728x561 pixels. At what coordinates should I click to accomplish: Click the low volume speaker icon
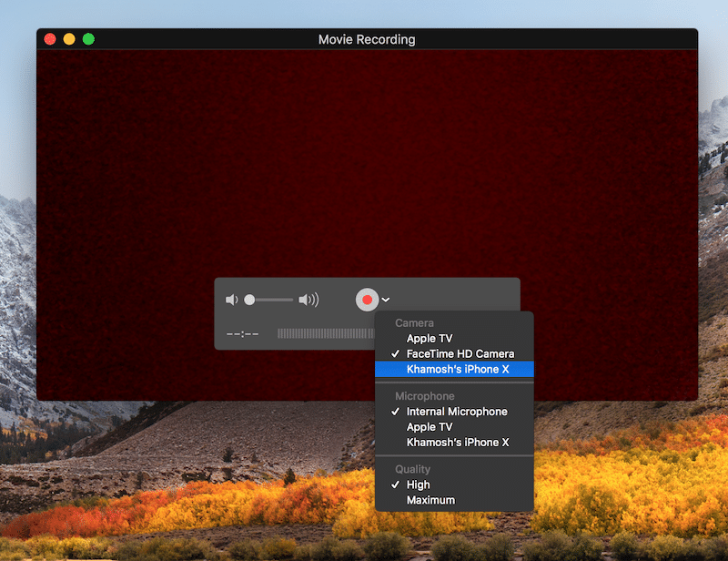pyautogui.click(x=231, y=300)
